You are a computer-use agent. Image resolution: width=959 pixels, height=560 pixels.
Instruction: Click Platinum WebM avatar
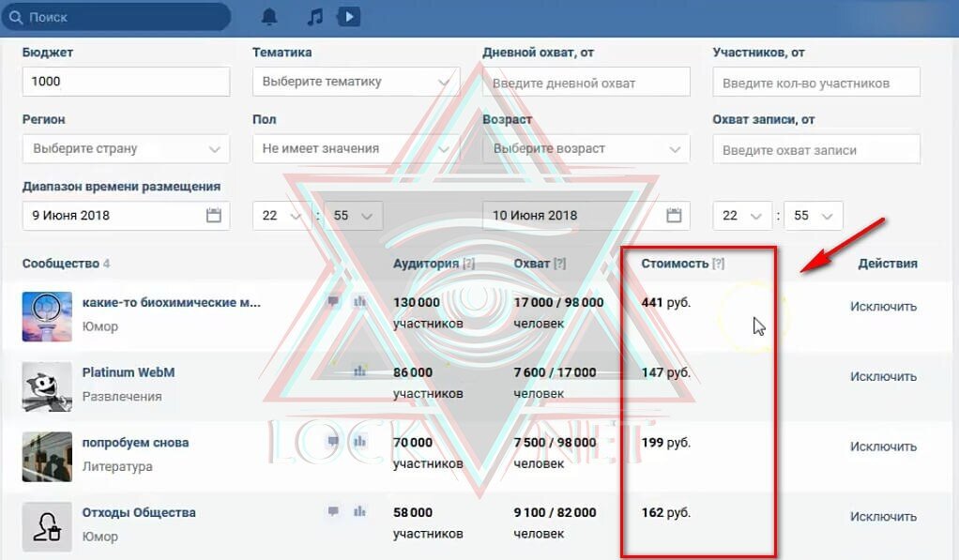[x=47, y=386]
